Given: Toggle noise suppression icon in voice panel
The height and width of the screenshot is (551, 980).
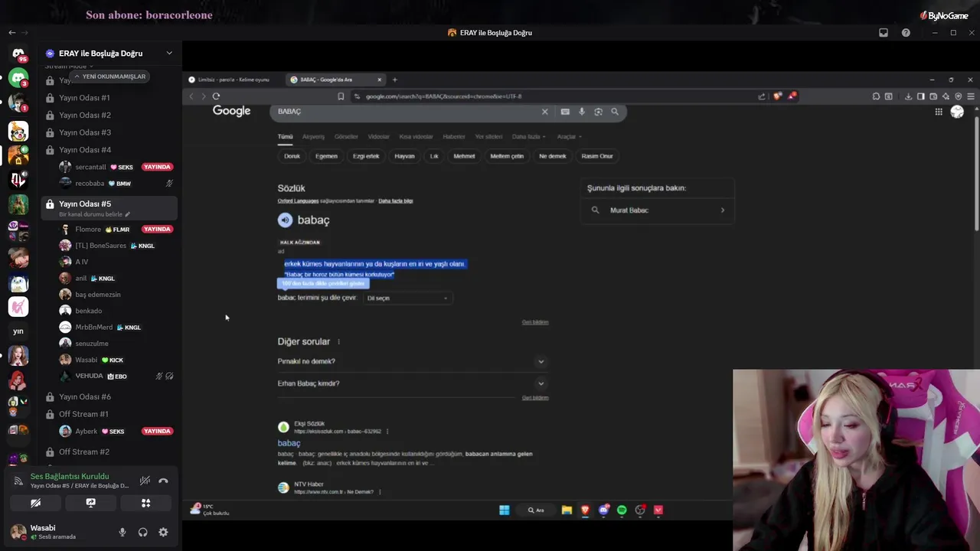Looking at the screenshot, I should click(x=145, y=481).
